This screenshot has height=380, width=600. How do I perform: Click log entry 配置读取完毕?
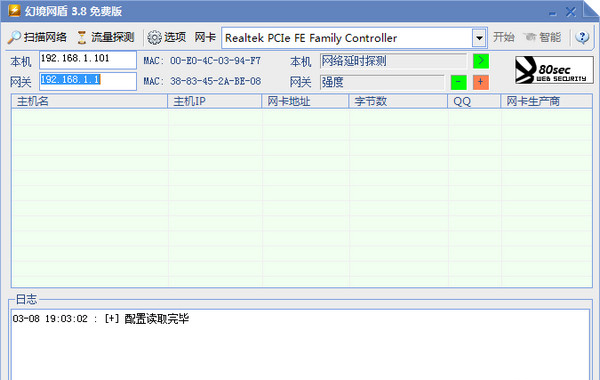[101, 319]
